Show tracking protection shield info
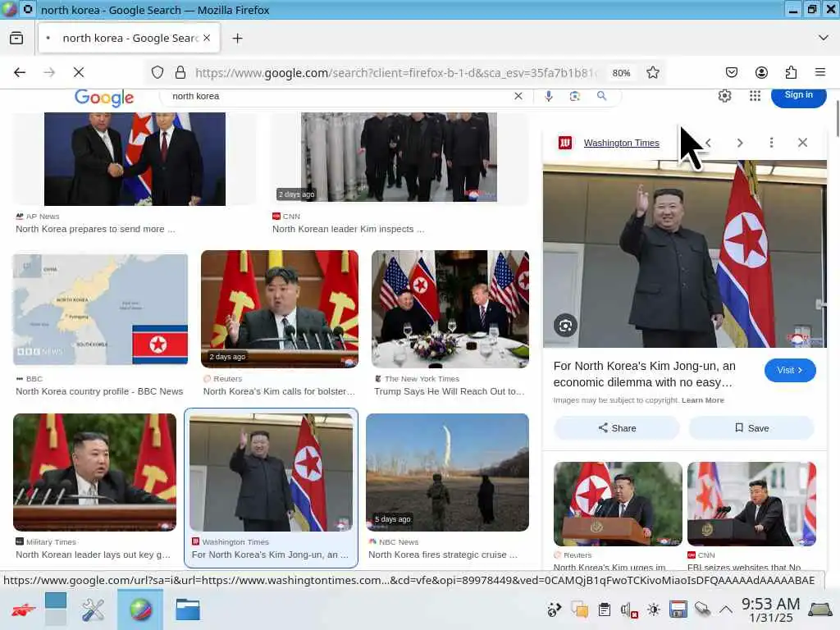Image resolution: width=840 pixels, height=630 pixels. pyautogui.click(x=157, y=72)
